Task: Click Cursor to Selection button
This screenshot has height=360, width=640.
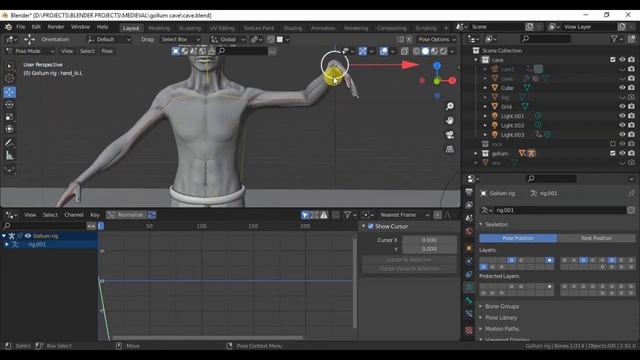Action: 409,260
